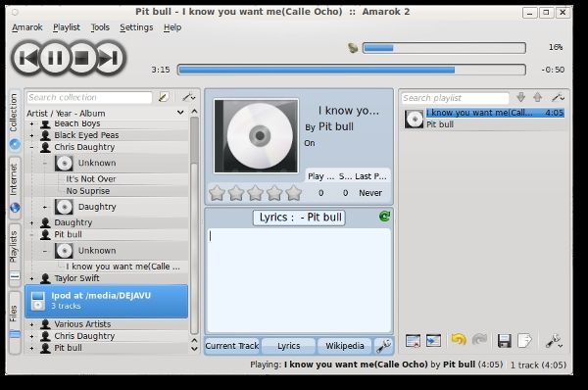
Task: Rate the track one star
Action: pos(218,193)
